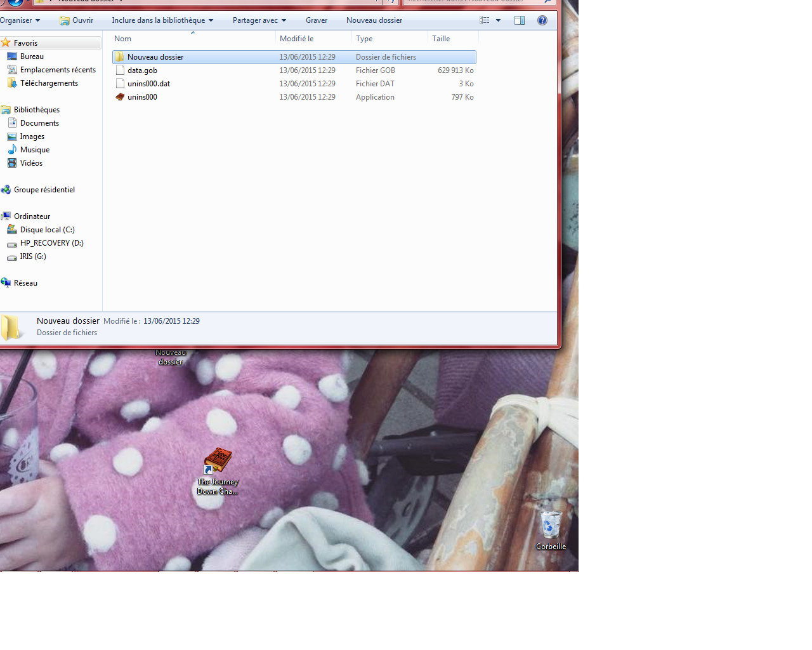812x650 pixels.
Task: Toggle the preview pane icon
Action: (520, 20)
